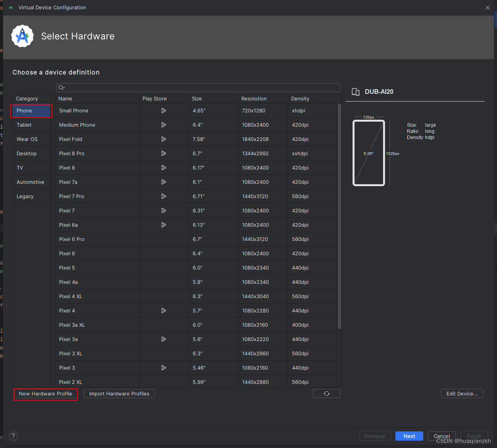
Task: Click the device list vertical scrollbar
Action: coord(339,216)
